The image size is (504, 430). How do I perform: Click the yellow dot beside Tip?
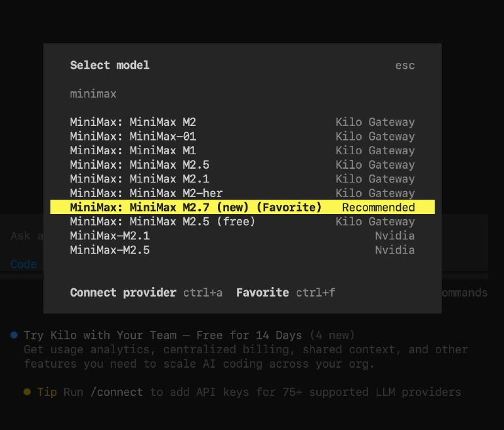(x=27, y=392)
